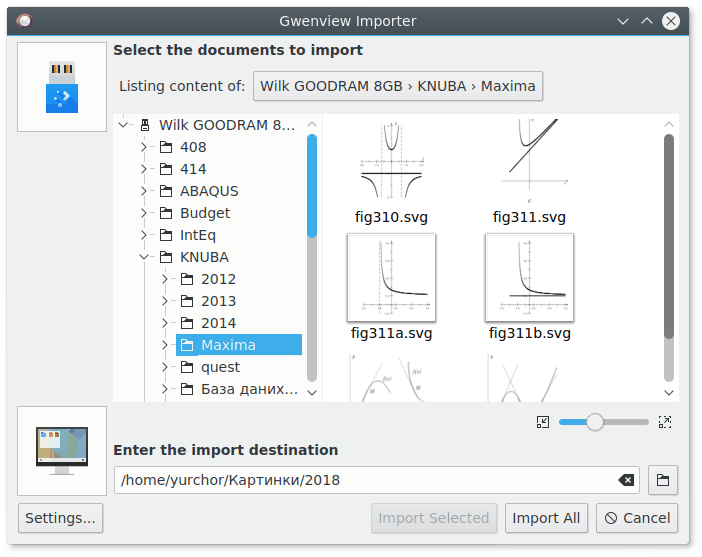Expand the Maxima folder node

point(164,345)
